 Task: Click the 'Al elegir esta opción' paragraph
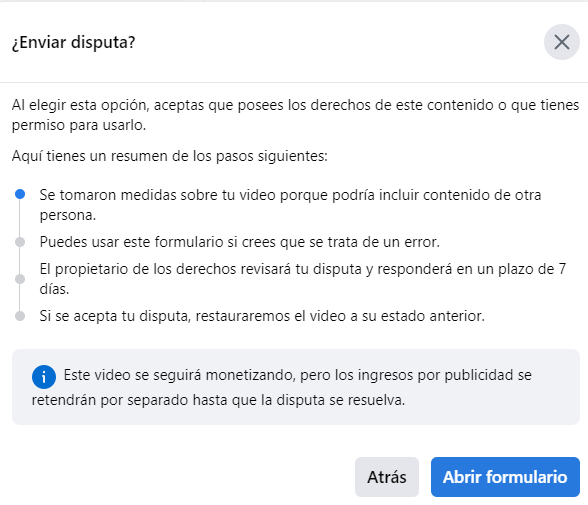pyautogui.click(x=296, y=115)
